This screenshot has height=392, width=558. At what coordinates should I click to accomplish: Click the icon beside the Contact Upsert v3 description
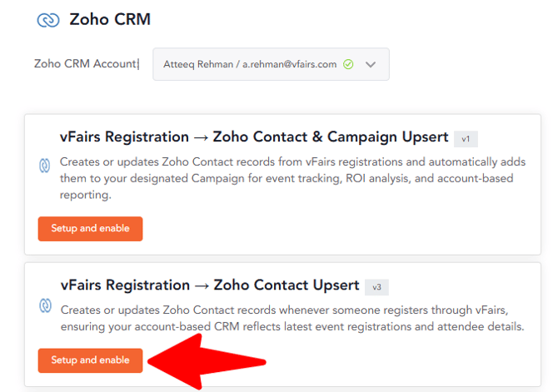point(46,306)
